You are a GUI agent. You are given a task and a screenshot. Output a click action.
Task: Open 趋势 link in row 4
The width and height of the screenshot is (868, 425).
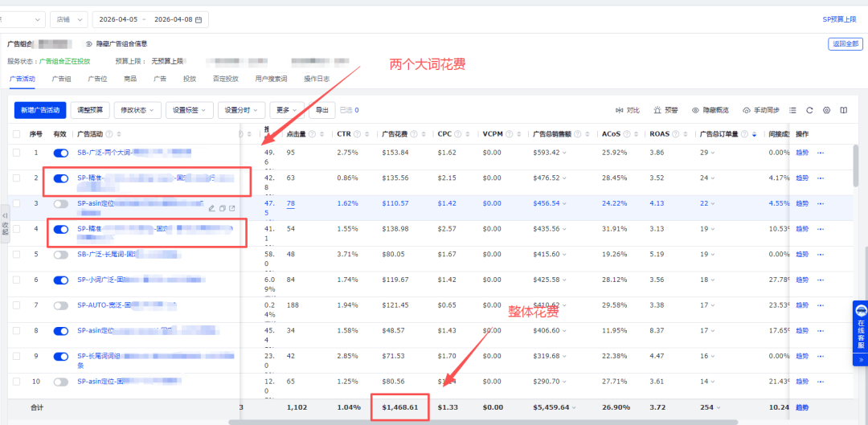point(802,228)
